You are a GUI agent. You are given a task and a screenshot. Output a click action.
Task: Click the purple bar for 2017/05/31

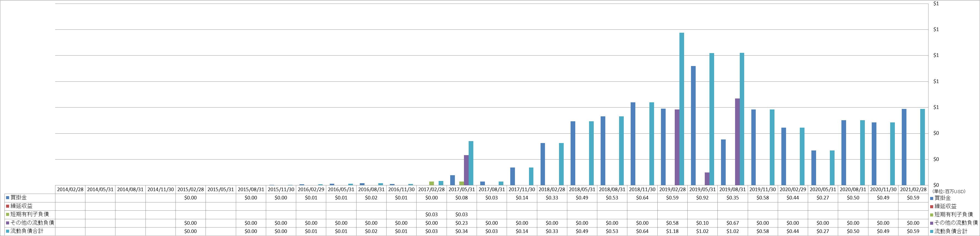[466, 170]
